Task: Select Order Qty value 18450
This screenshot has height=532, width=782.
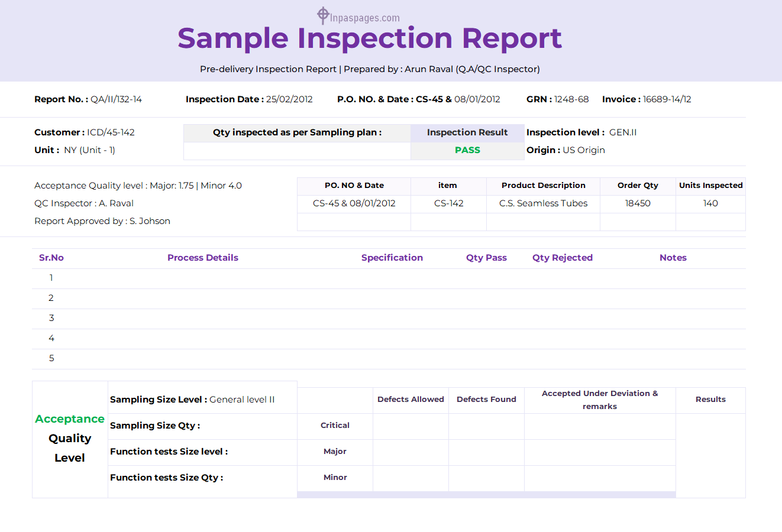Action: coord(637,203)
